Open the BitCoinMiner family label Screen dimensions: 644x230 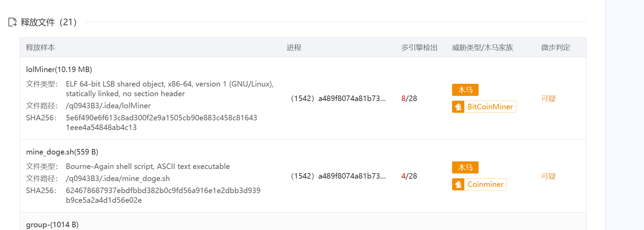tap(490, 107)
